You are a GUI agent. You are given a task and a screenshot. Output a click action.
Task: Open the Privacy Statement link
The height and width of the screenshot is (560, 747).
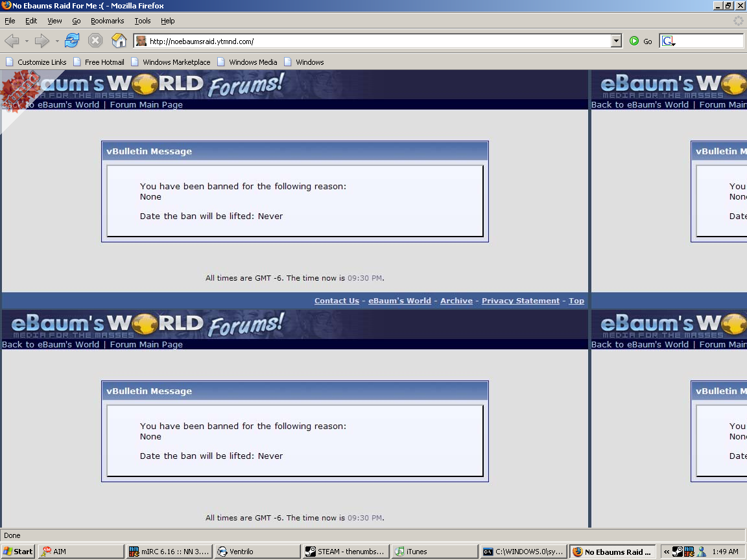coord(520,301)
